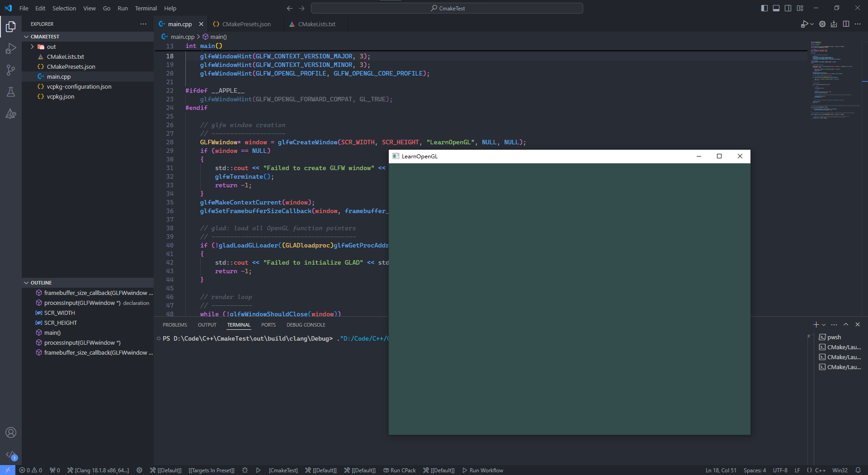Click the new terminal plus icon
868x475 pixels.
pyautogui.click(x=816, y=324)
